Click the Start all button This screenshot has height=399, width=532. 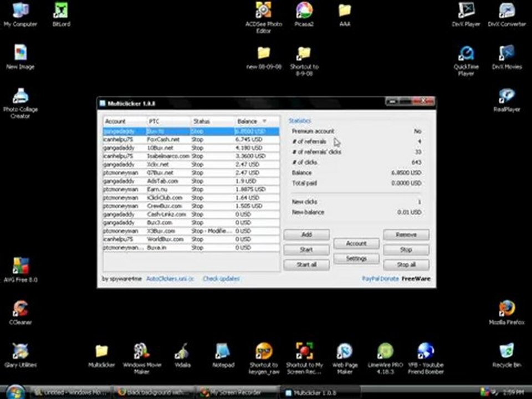tap(306, 265)
